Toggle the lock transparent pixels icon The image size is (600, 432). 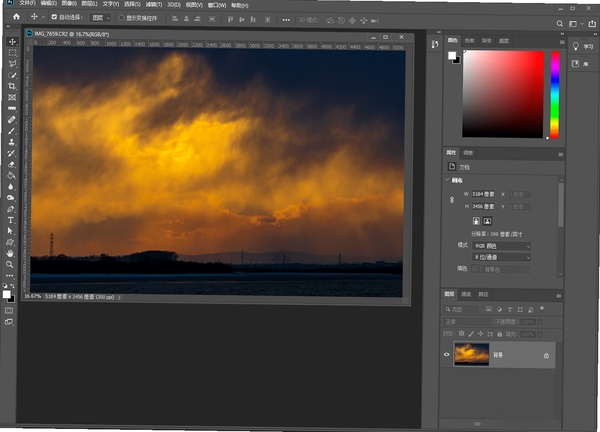[x=462, y=334]
